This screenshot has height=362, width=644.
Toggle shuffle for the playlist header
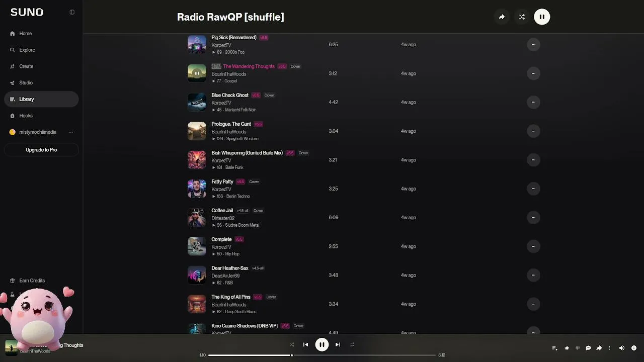[522, 17]
